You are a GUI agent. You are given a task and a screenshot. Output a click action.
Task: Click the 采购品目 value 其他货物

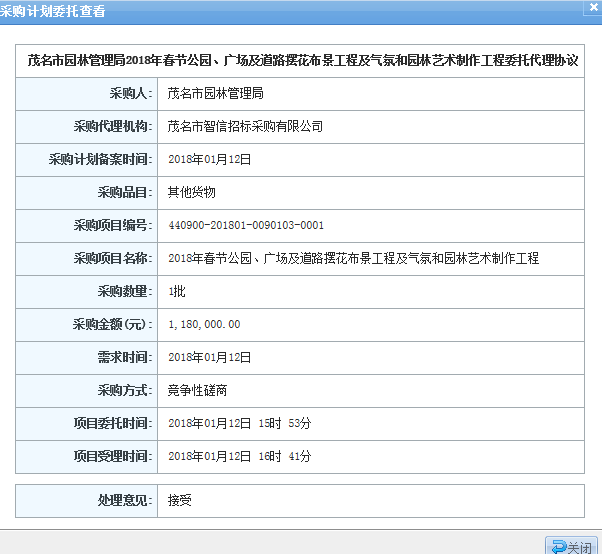click(191, 192)
